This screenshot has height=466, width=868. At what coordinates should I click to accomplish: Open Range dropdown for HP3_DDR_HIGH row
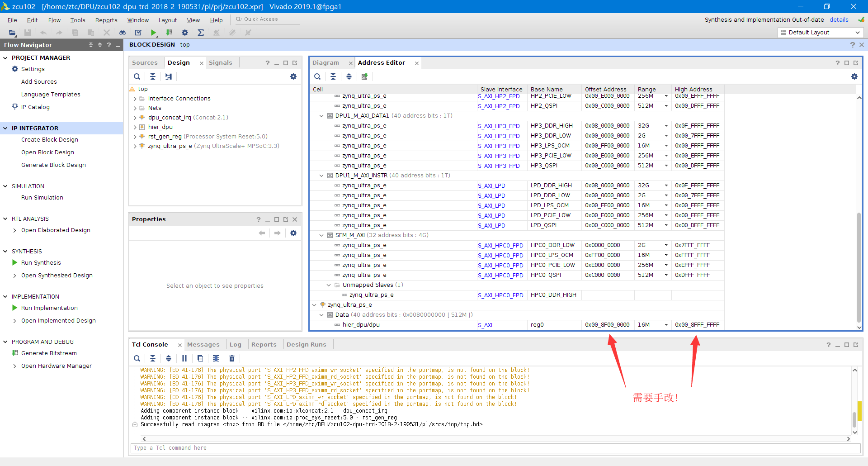coord(666,126)
